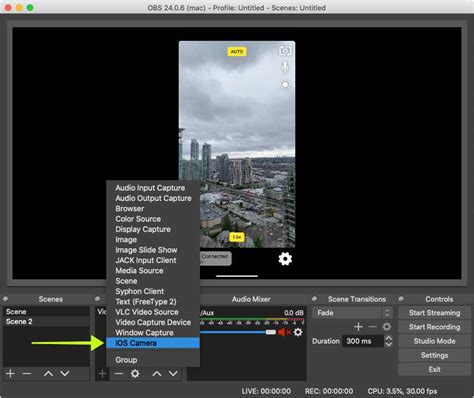
Task: Click the Connected status label in preview
Action: (x=215, y=258)
